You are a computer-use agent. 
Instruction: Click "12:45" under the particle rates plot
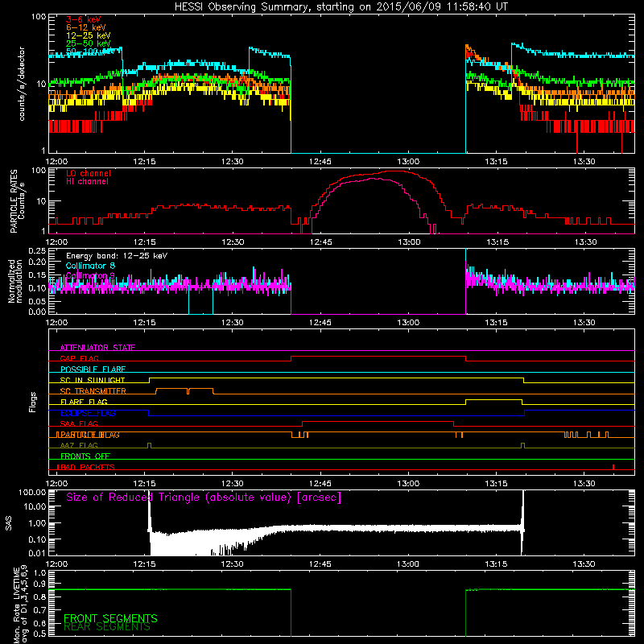pyautogui.click(x=320, y=242)
